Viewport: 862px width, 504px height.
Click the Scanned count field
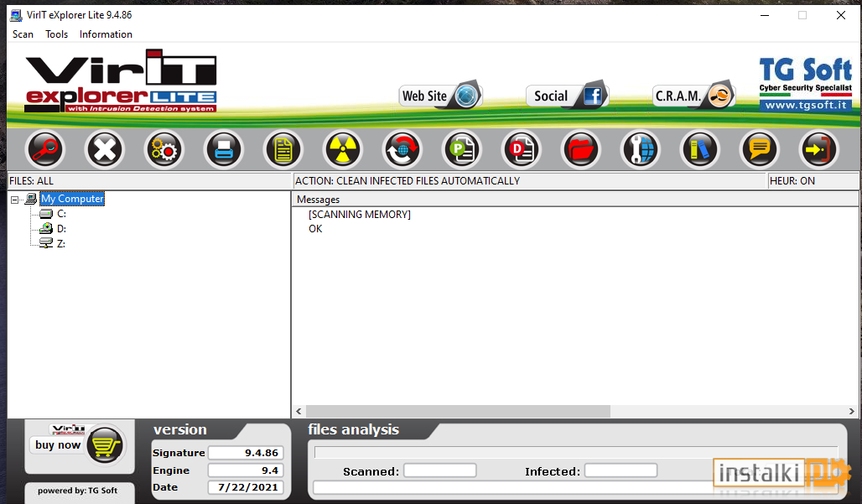439,470
